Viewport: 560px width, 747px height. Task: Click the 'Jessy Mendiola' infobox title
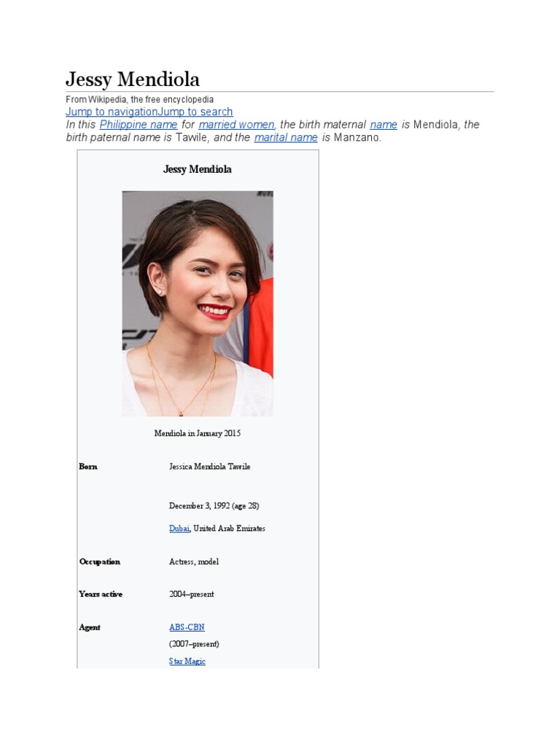[198, 169]
